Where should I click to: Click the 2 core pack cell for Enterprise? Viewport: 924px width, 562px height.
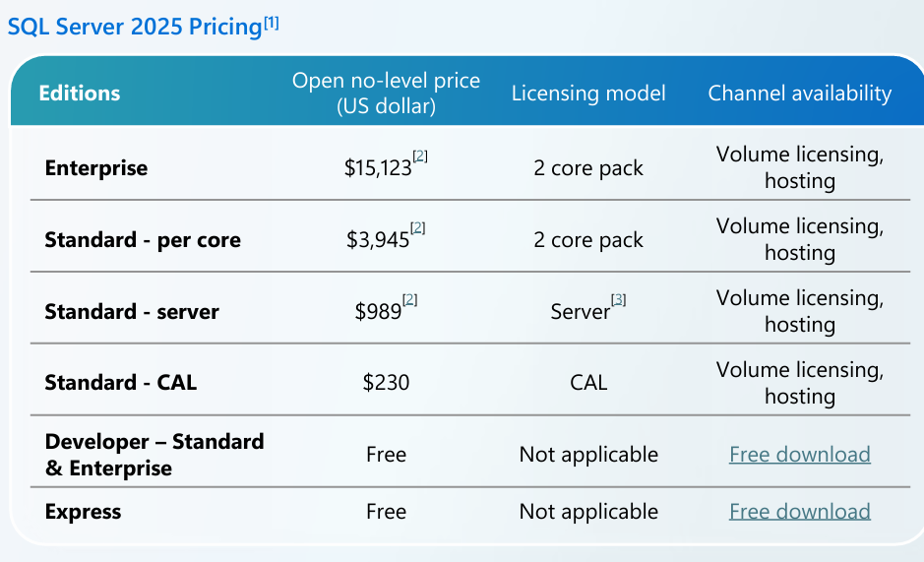[588, 168]
